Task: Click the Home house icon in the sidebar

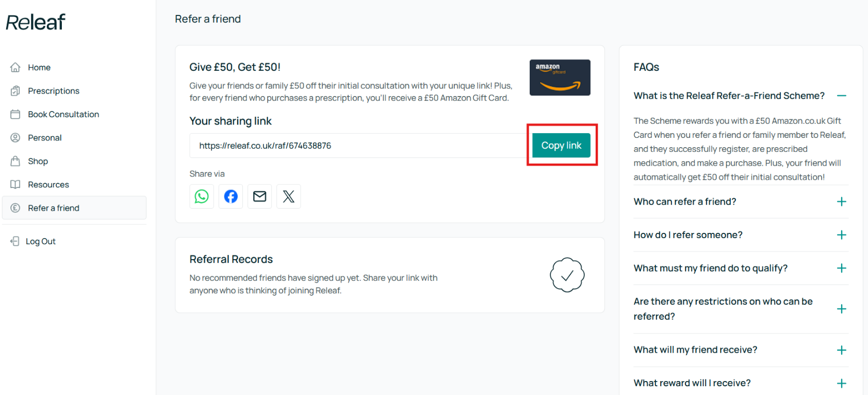Action: [15, 67]
